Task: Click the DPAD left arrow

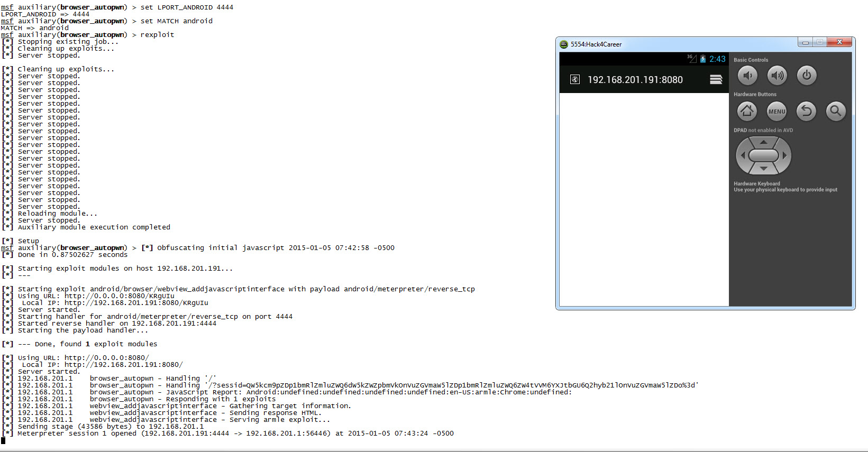Action: (743, 155)
